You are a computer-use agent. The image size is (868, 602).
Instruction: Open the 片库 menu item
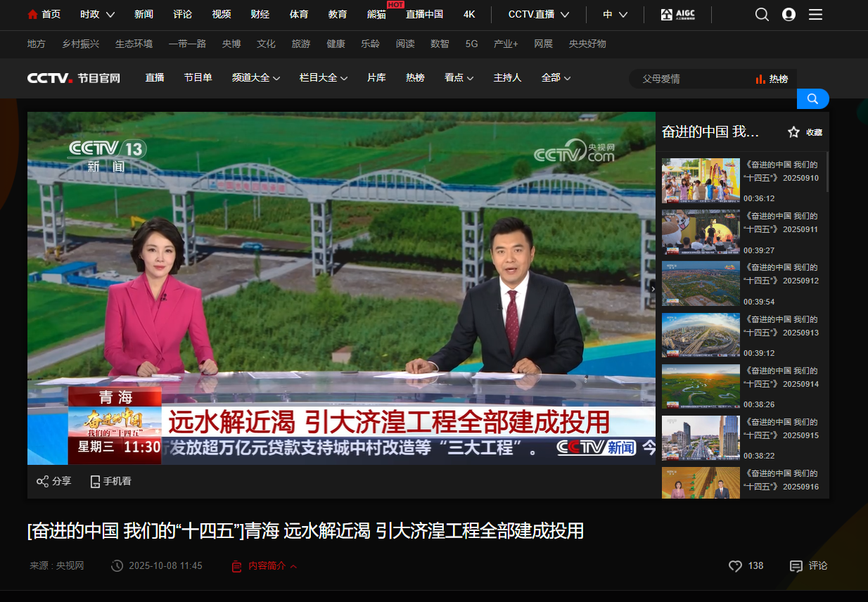tap(376, 78)
